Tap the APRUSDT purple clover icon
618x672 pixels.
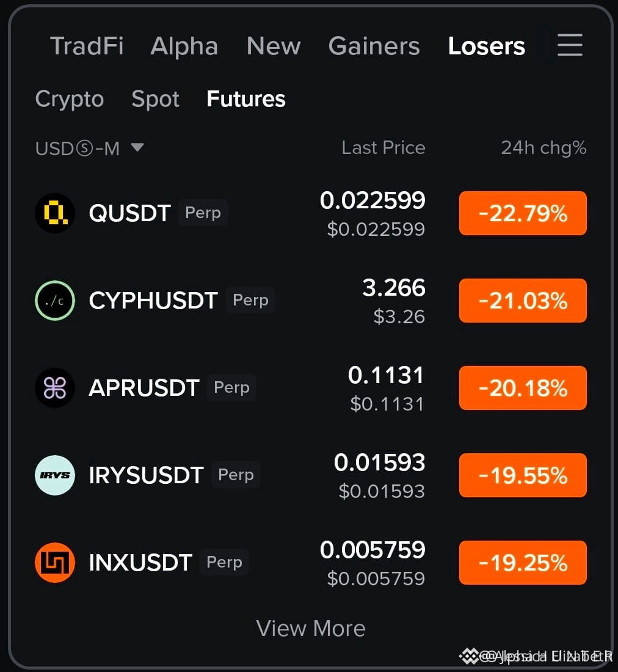55,388
